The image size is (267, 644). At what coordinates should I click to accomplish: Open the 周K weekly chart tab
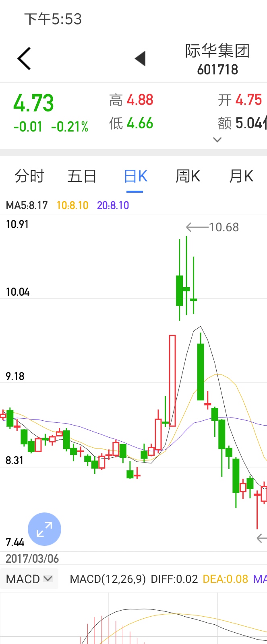(x=188, y=176)
